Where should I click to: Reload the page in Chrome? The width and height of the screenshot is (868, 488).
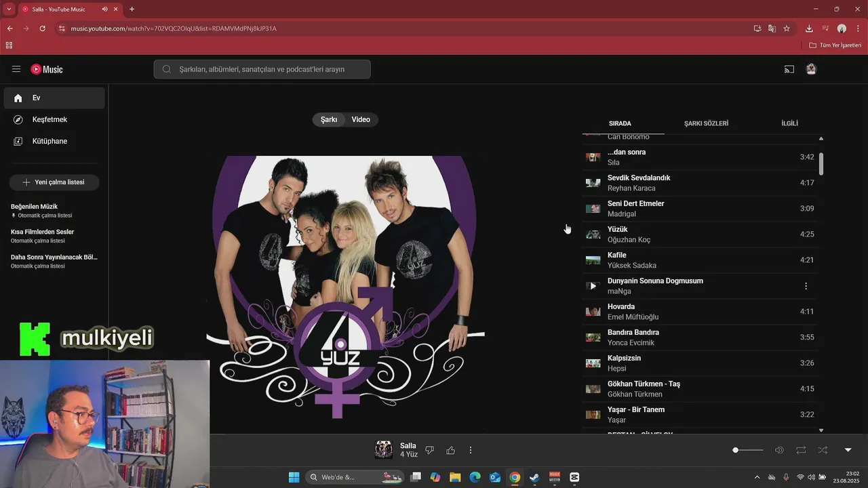click(42, 28)
